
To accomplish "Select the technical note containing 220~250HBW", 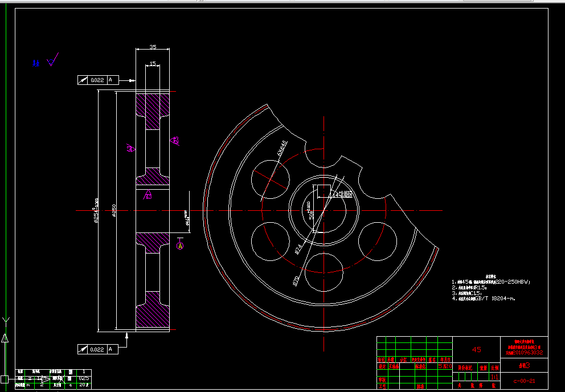I will point(491,282).
